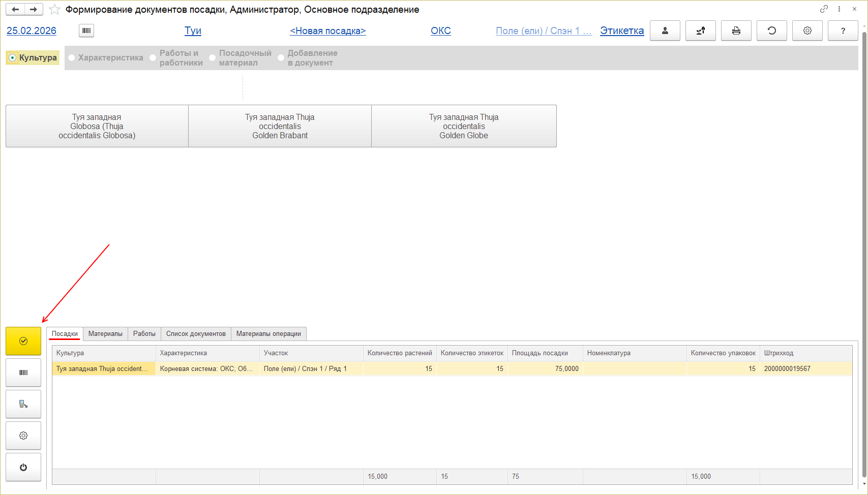Click the empty Номенклатура cell in the thuja row
The height and width of the screenshot is (495, 868).
pos(635,369)
